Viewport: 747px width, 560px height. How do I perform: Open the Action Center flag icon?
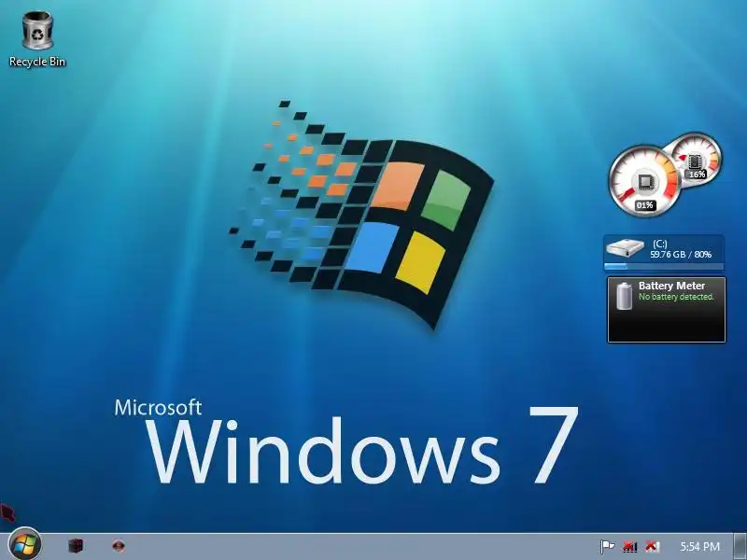pyautogui.click(x=607, y=546)
